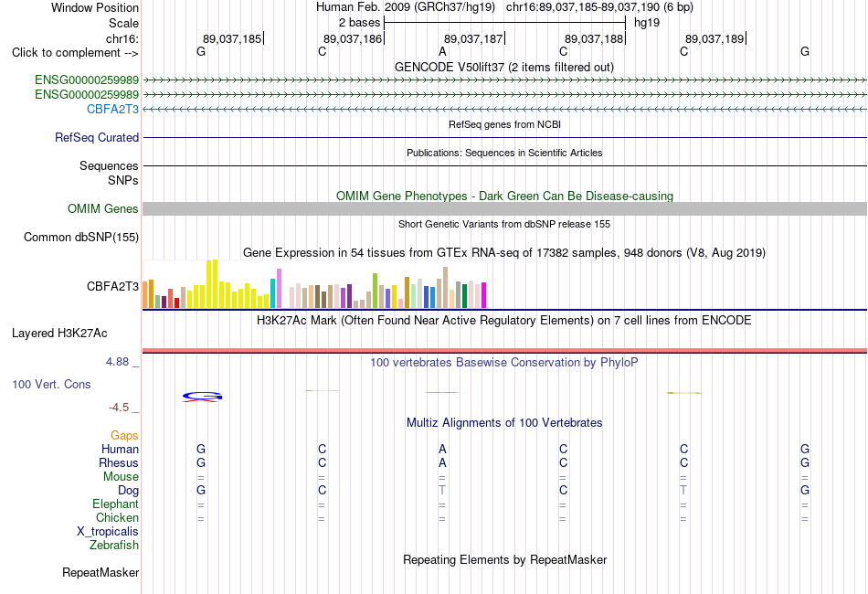This screenshot has height=594, width=868.
Task: Click the lime green bar in GTEx chart
Action: tap(375, 291)
